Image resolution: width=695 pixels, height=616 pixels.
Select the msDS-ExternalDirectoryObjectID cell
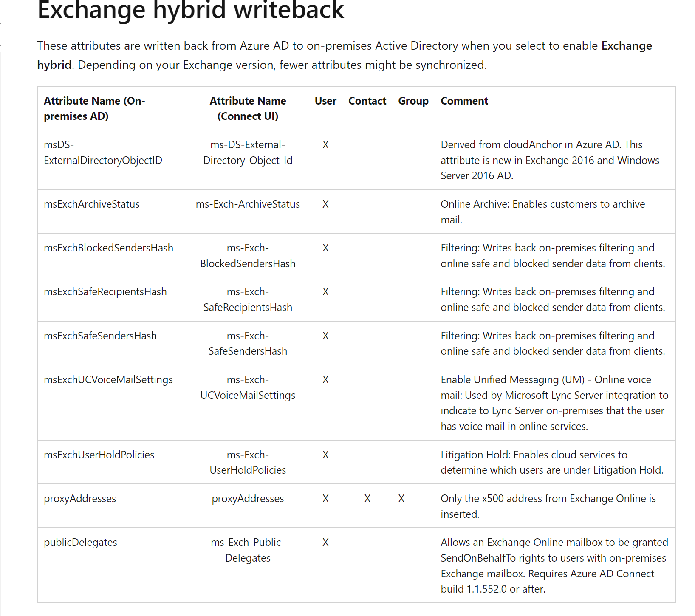(103, 153)
